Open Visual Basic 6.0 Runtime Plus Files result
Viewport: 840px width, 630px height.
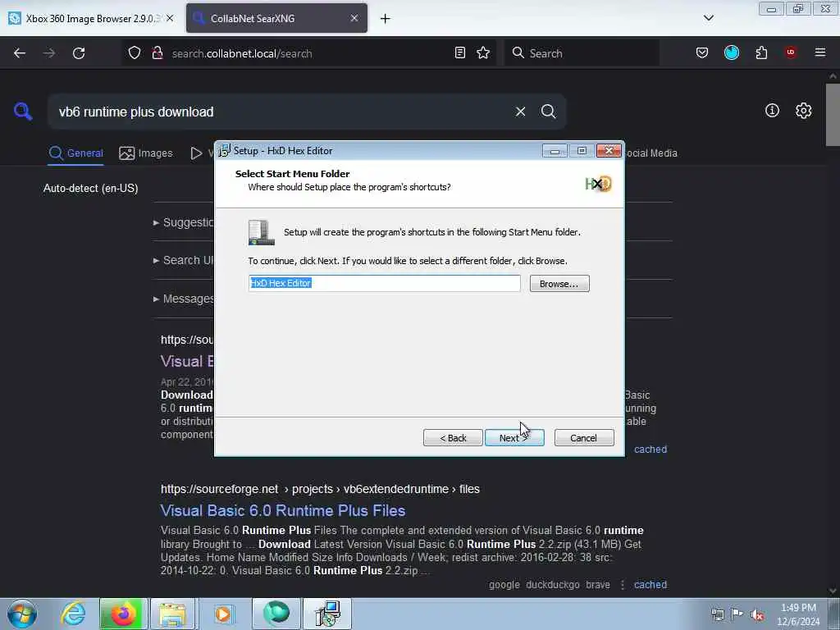283,510
